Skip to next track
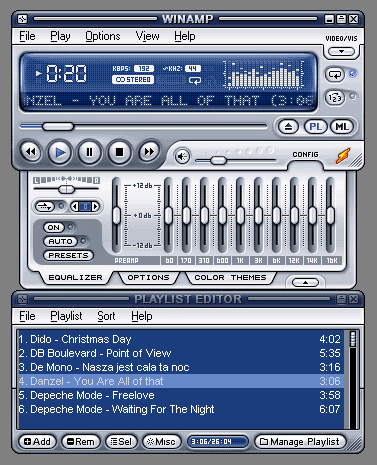 [149, 152]
